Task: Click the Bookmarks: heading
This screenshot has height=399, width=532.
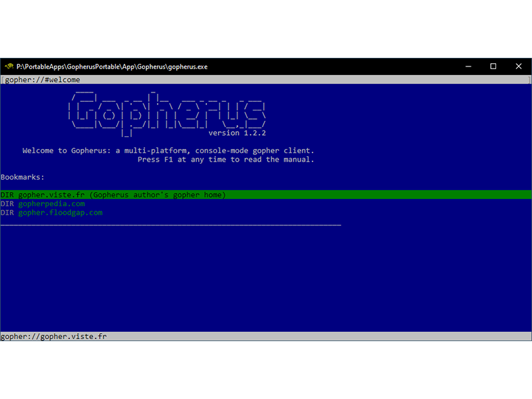Action: [x=23, y=178]
